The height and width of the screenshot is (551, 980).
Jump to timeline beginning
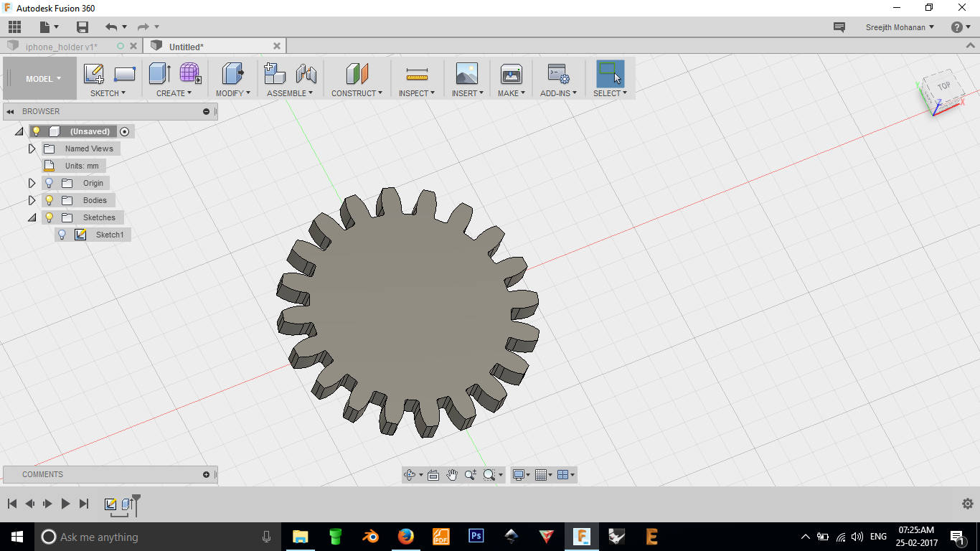pos(12,504)
